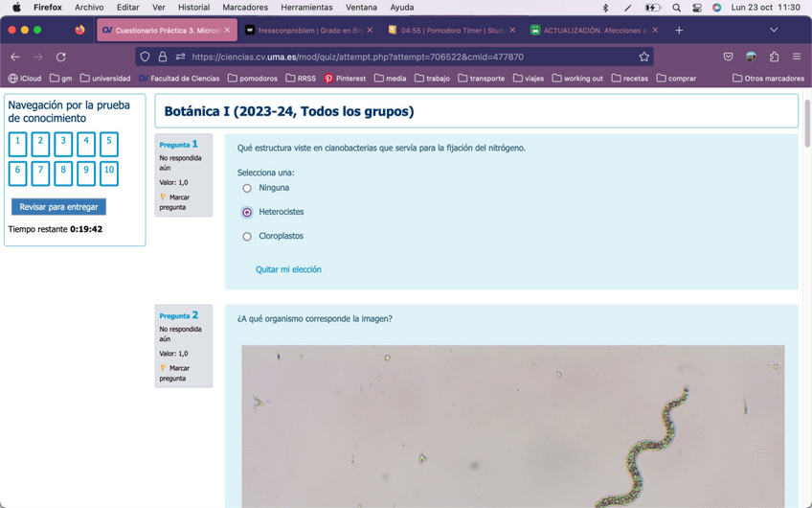812x508 pixels.
Task: Open the Marcadores menu in menu bar
Action: coord(245,7)
